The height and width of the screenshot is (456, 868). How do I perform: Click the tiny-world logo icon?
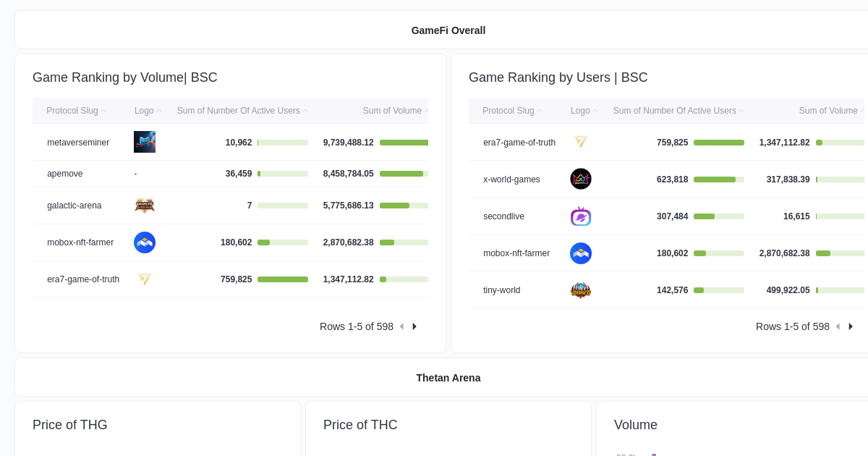[581, 290]
